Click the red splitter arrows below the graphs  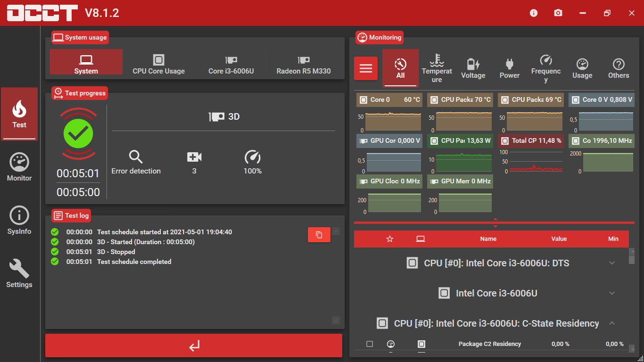(x=495, y=222)
